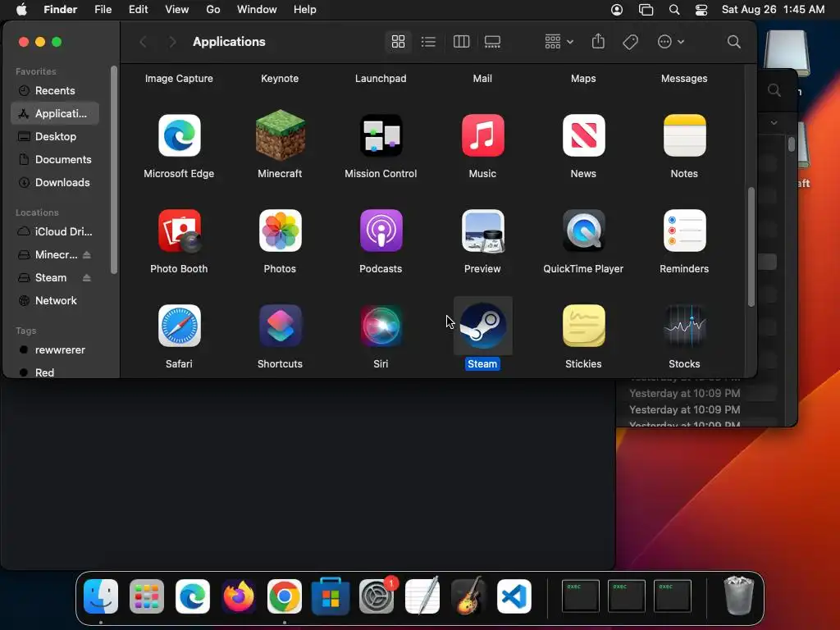The width and height of the screenshot is (840, 630).
Task: Select the Minecraft app icon
Action: (281, 135)
